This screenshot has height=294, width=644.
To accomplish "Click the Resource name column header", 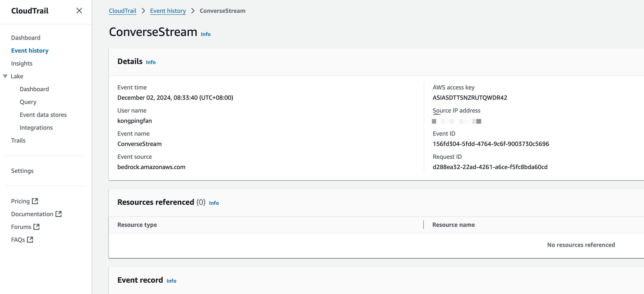I will [453, 225].
